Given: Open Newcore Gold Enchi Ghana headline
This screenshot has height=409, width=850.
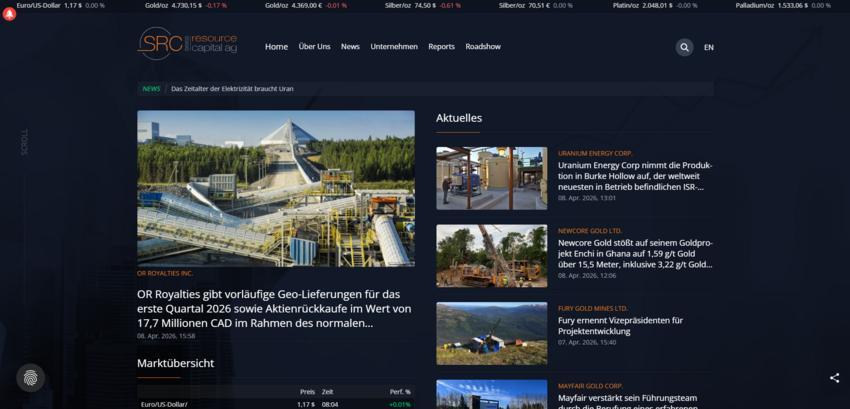Looking at the screenshot, I should pyautogui.click(x=635, y=254).
